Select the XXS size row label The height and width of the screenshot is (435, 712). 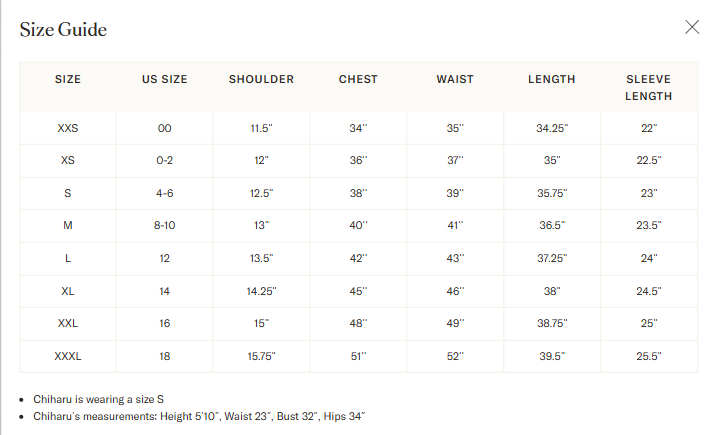point(68,128)
